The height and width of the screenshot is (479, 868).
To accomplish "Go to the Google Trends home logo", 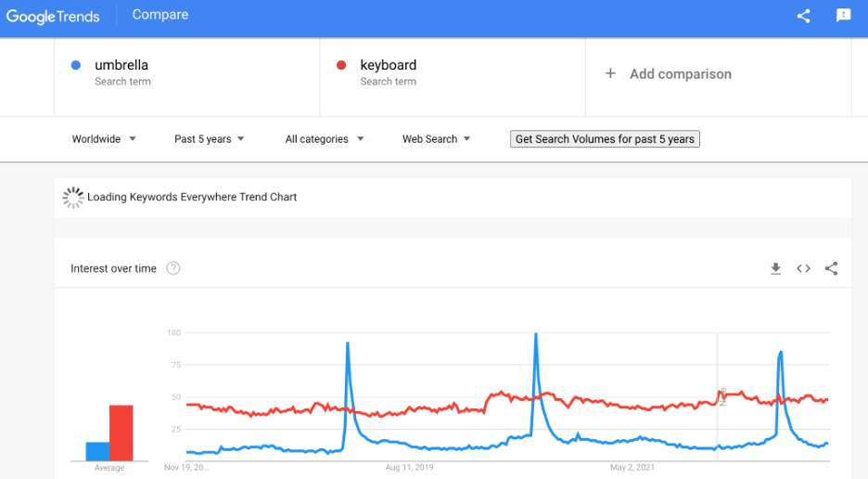I will coord(53,16).
